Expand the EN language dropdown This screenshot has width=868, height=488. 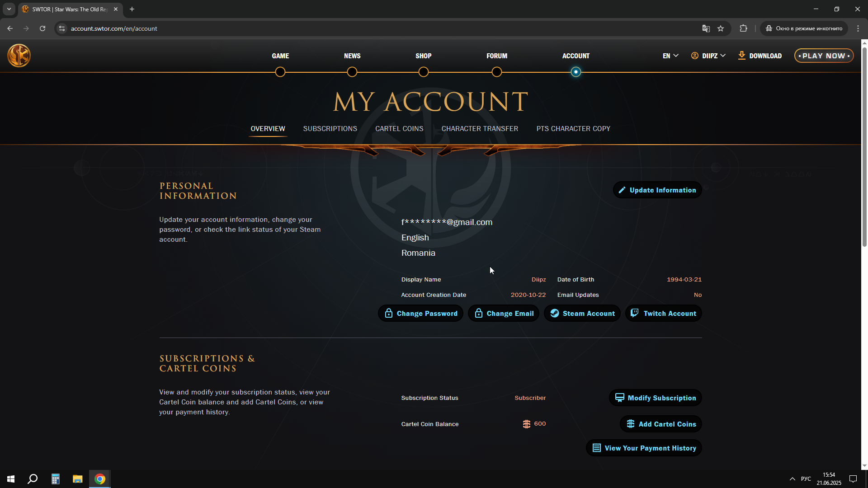click(x=670, y=56)
